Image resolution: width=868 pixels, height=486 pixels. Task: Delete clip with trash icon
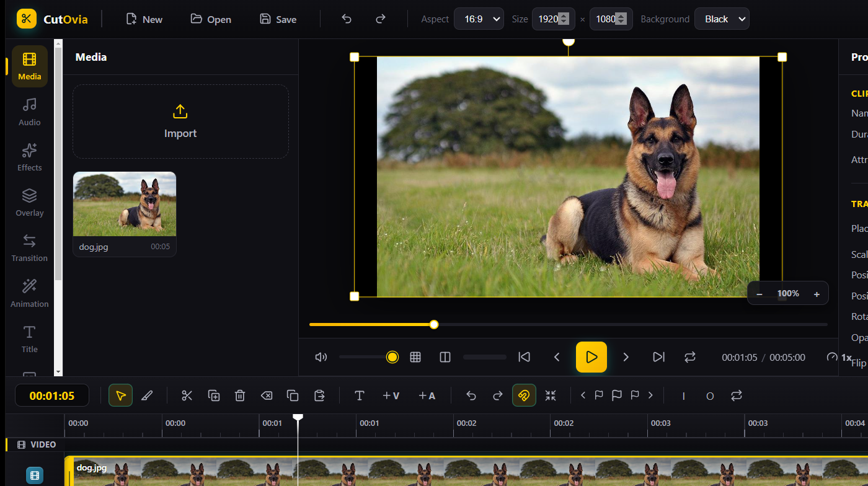(x=240, y=395)
